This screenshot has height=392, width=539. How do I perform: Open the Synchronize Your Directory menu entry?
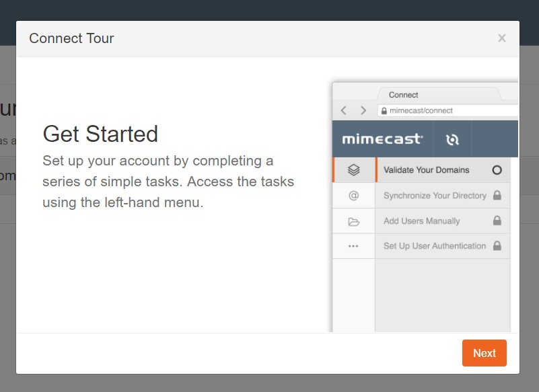(436, 195)
